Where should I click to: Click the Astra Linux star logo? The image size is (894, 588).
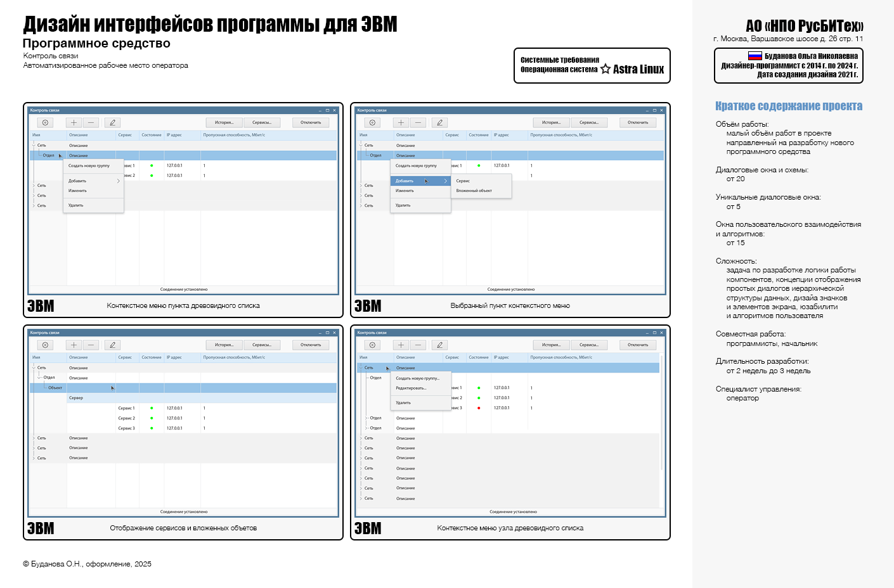click(606, 68)
